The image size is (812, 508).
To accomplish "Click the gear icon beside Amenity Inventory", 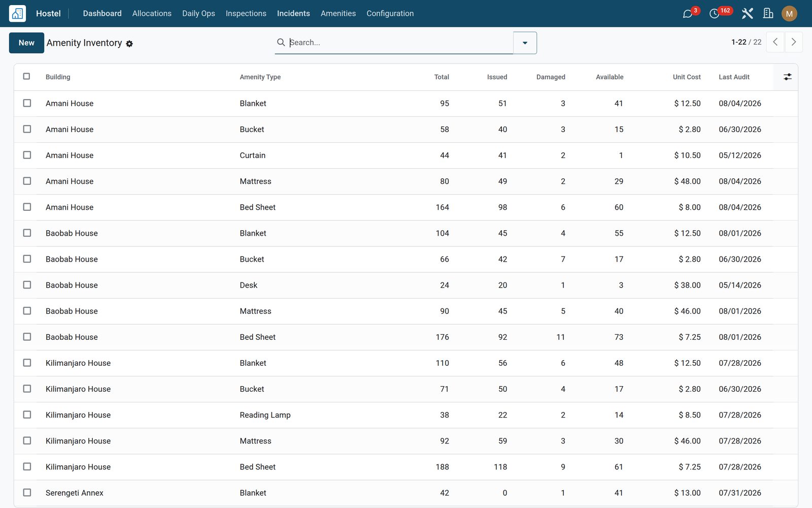I will coord(129,44).
